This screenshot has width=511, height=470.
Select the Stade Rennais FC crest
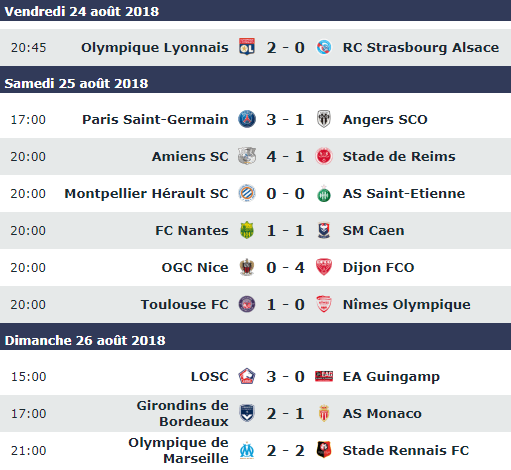point(324,450)
